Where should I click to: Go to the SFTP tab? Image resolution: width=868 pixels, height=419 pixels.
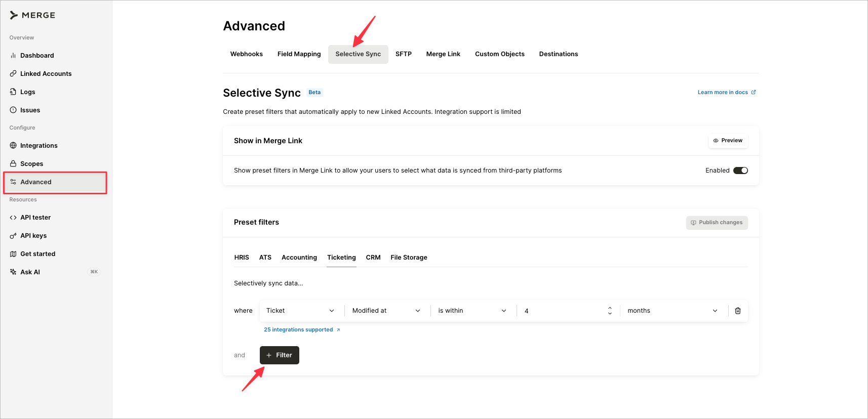(x=404, y=54)
